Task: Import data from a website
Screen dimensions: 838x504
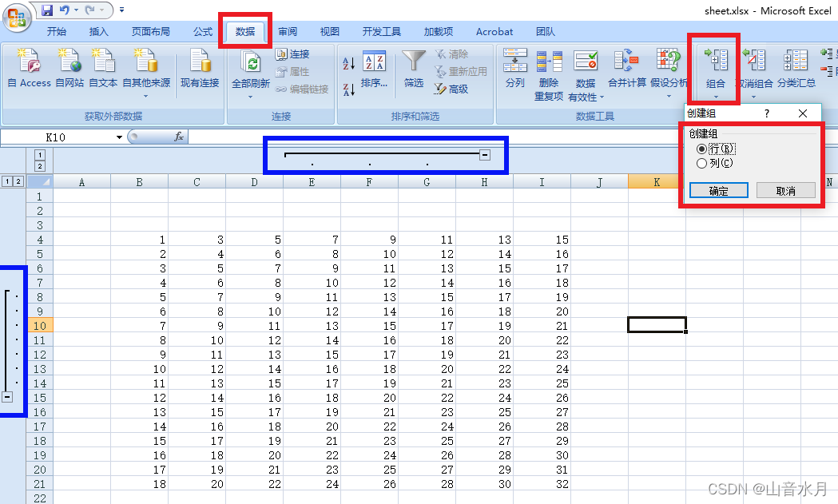Action: point(70,68)
